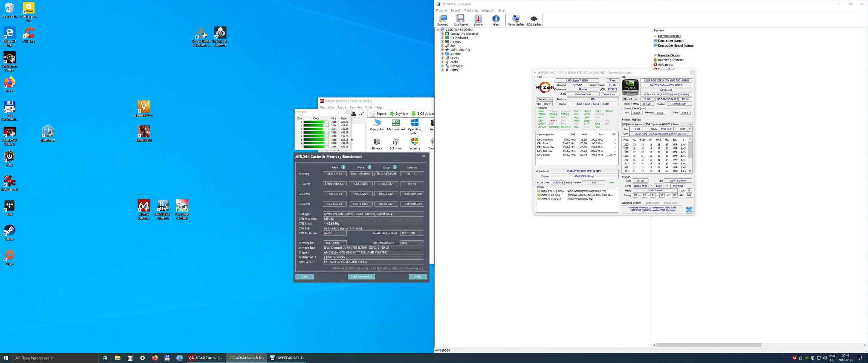The image size is (868, 363).
Task: Click Save in the AIDA64 benchmark window
Action: click(x=305, y=277)
